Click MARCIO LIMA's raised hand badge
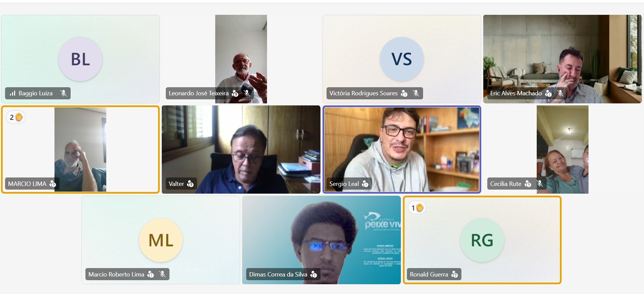The image size is (644, 294). pyautogui.click(x=16, y=117)
